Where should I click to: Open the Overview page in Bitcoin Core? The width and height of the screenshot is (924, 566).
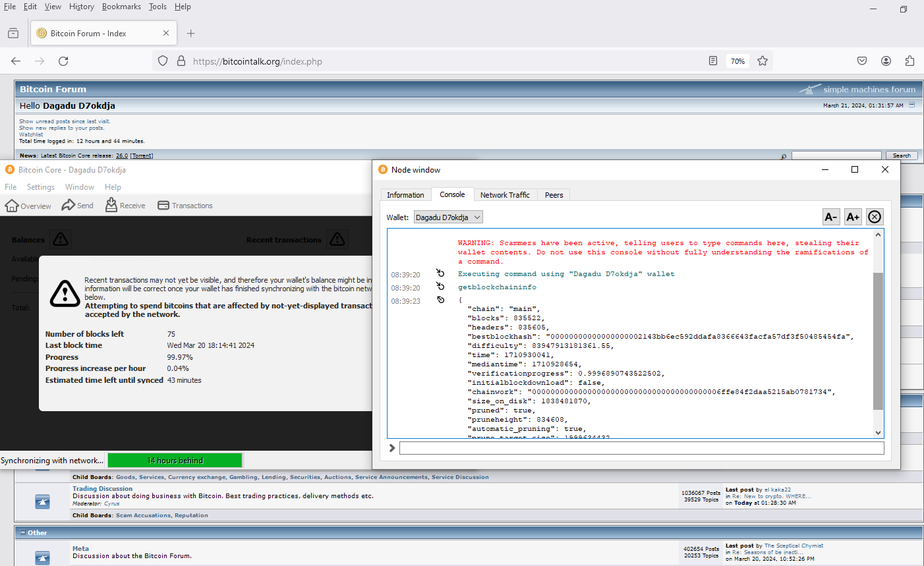coord(28,206)
